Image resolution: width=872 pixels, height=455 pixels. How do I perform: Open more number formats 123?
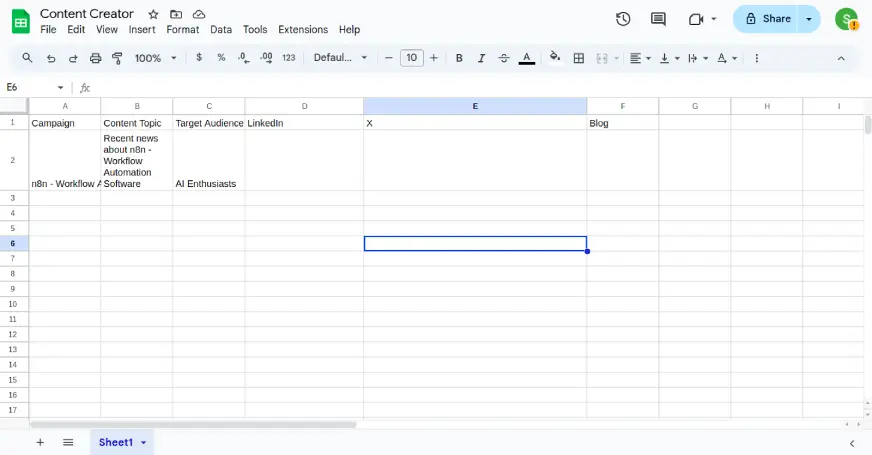[x=289, y=58]
